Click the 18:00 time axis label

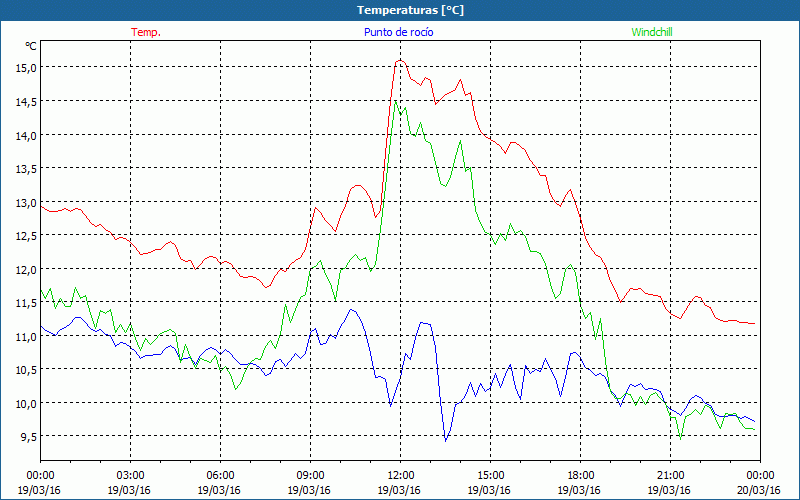click(580, 476)
